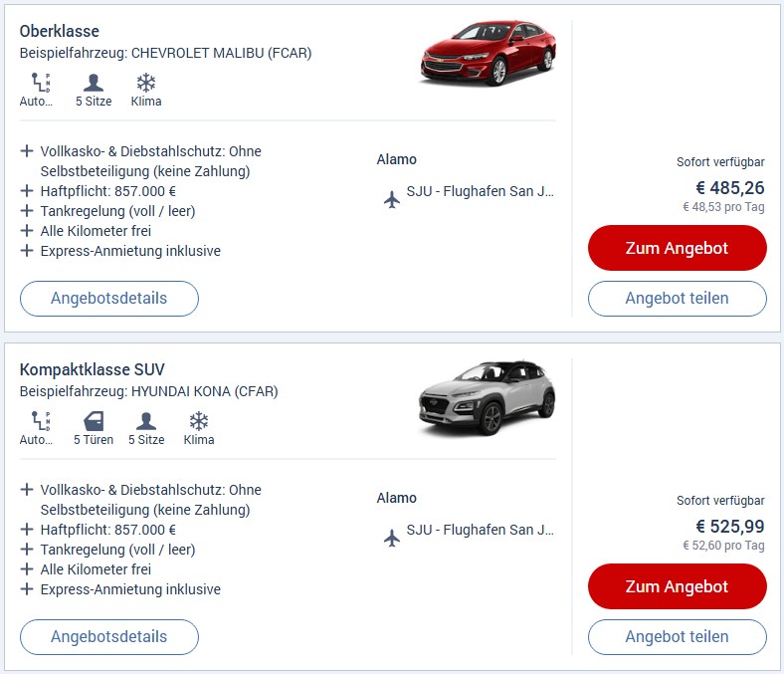Image resolution: width=784 pixels, height=674 pixels.
Task: Click the airplane icon in Oberklasse offer
Action: pos(391,199)
